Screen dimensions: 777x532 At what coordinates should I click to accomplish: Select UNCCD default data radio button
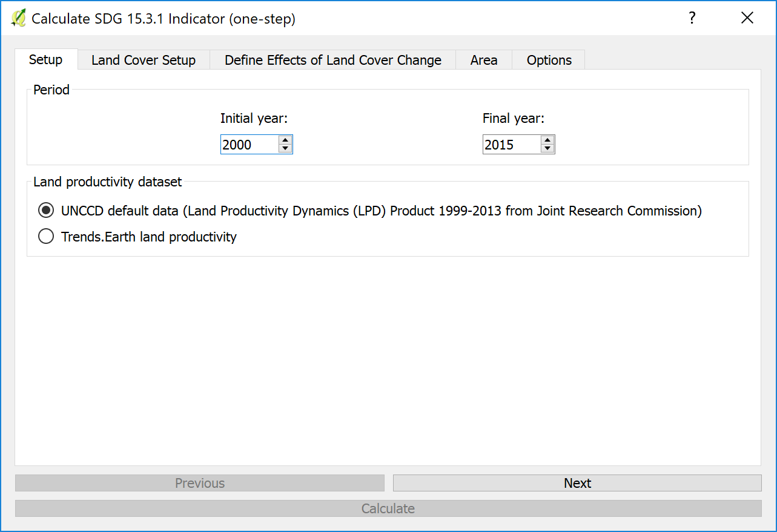pyautogui.click(x=46, y=211)
